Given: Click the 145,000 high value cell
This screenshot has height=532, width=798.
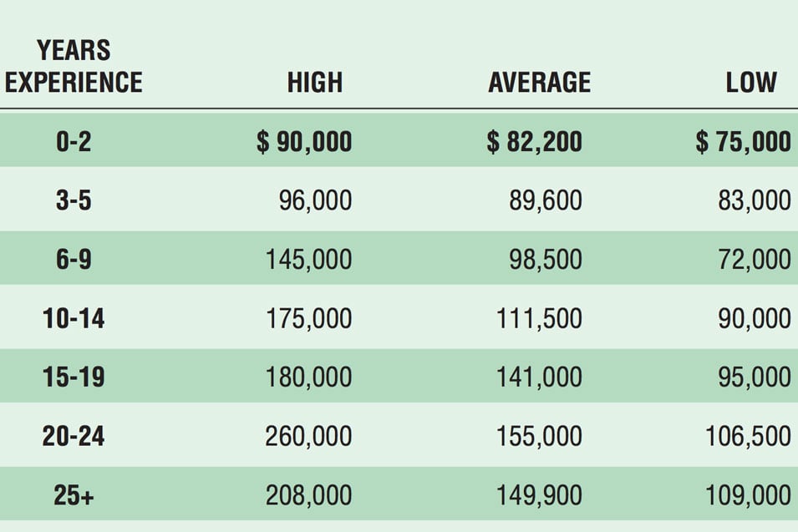Looking at the screenshot, I should [309, 260].
